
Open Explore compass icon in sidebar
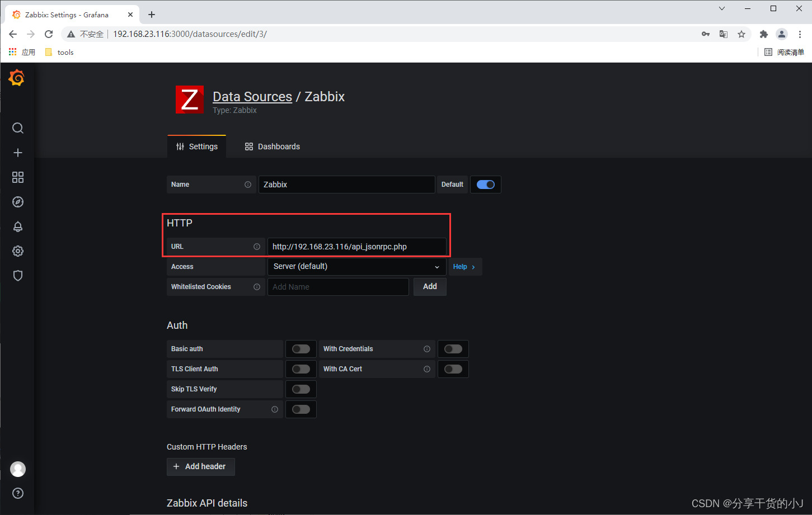click(18, 202)
